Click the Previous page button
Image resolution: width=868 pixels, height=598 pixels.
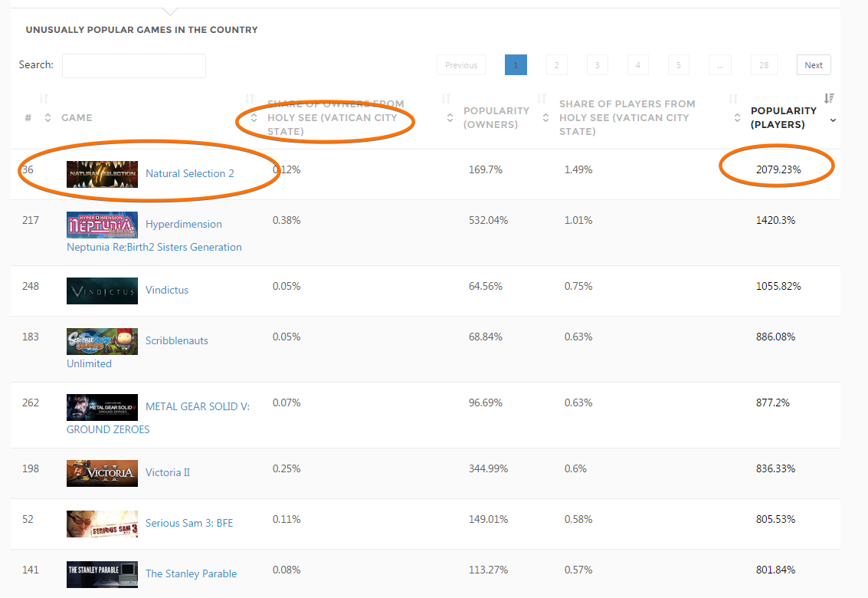click(x=461, y=65)
